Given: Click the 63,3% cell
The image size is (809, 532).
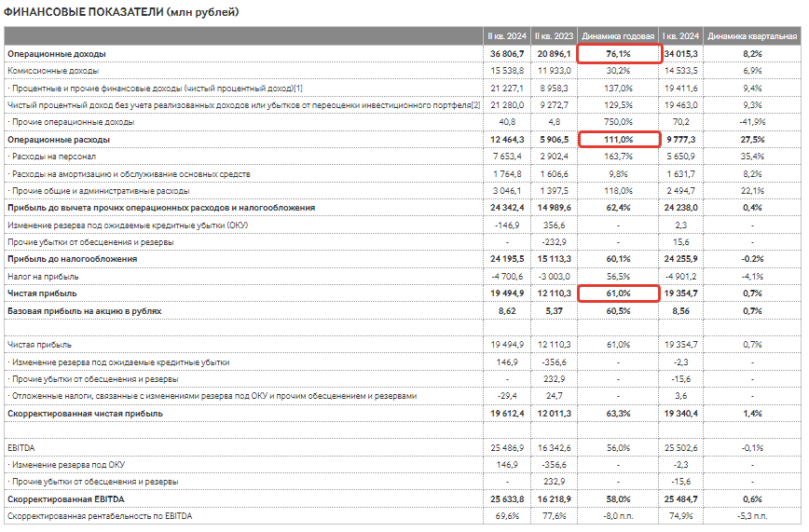Looking at the screenshot, I should coord(618,414).
